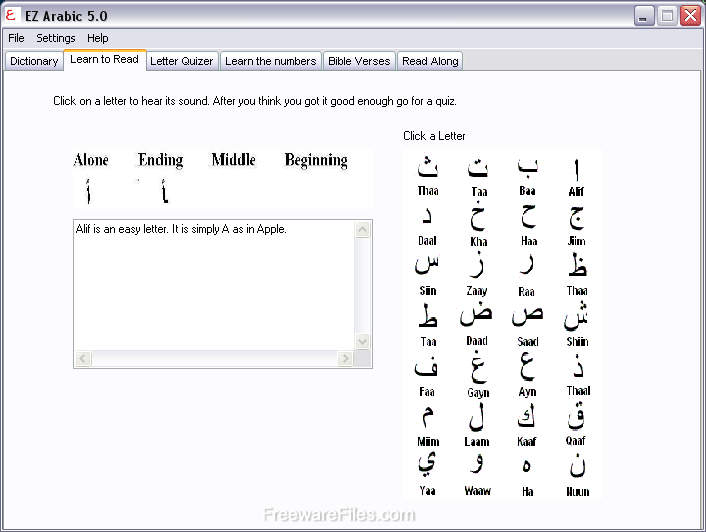Click the Raa letter glyph
Viewport: 706px width, 532px height.
point(527,266)
